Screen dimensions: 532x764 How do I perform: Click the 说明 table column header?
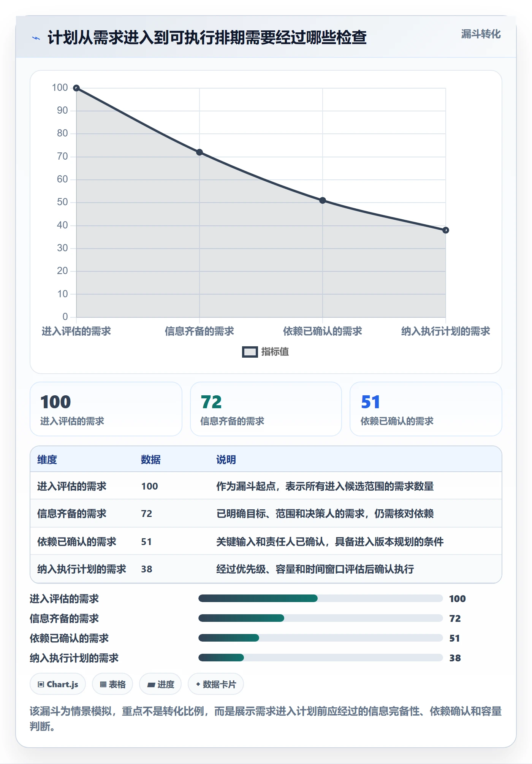(x=226, y=460)
